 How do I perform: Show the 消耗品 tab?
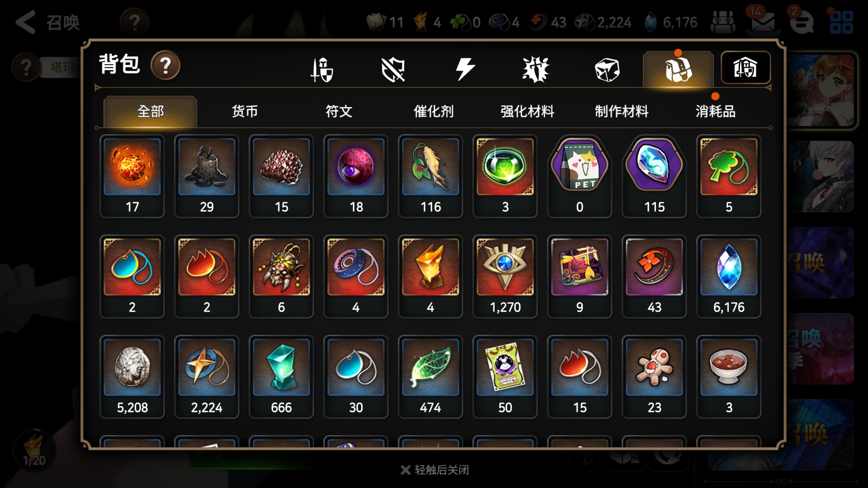[716, 111]
